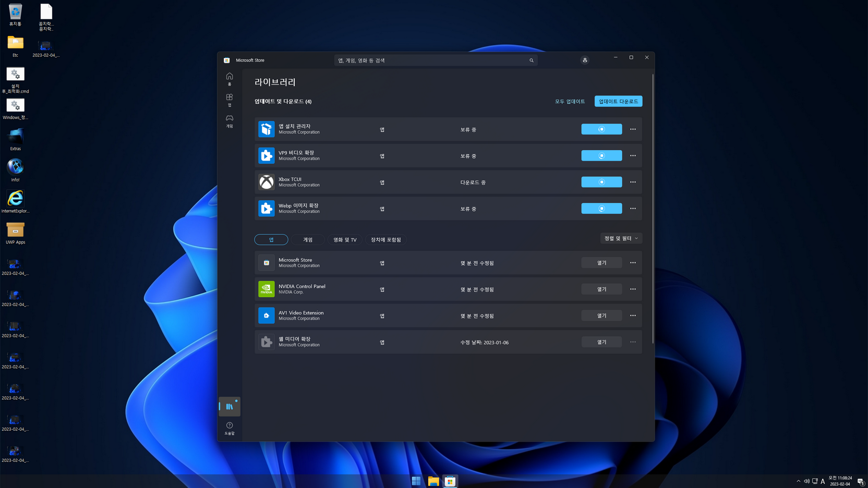
Task: Stop the Xbox TCUI download
Action: click(601, 182)
